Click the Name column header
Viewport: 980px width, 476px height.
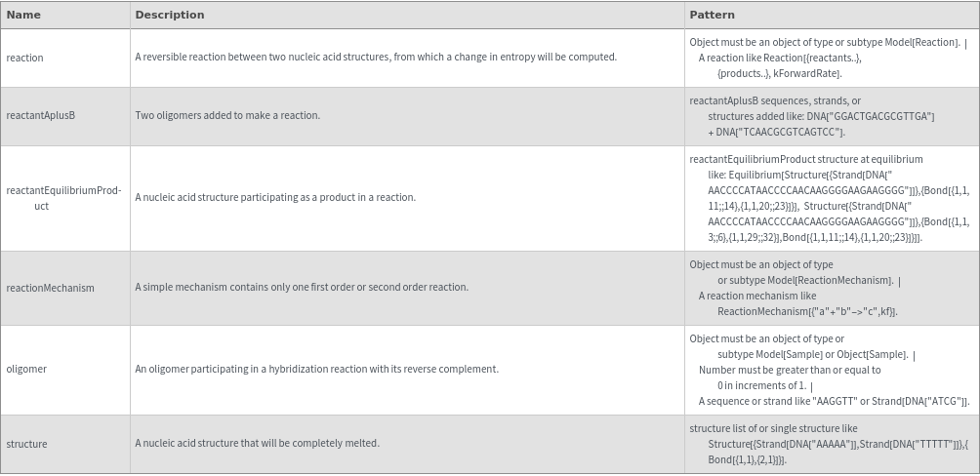(23, 15)
